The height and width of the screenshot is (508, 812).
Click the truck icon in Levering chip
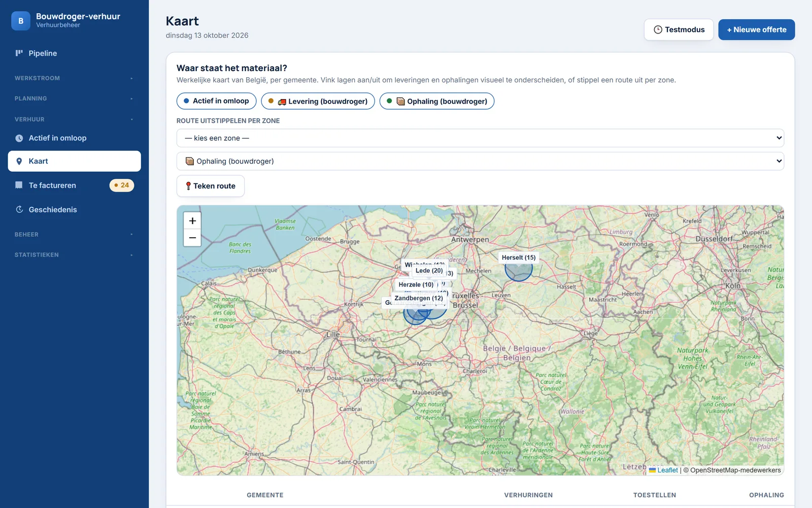click(282, 102)
